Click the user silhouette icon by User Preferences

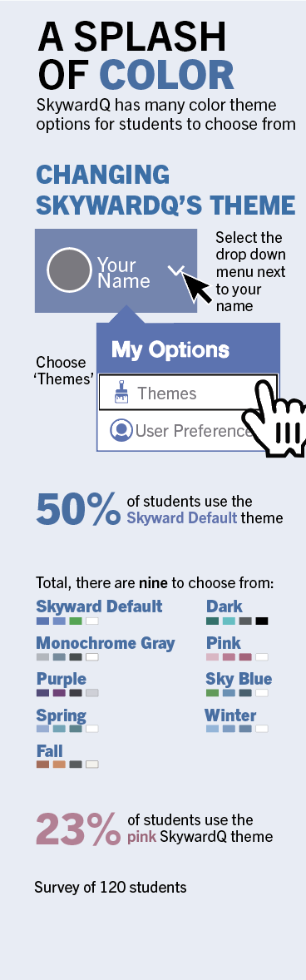tap(121, 430)
